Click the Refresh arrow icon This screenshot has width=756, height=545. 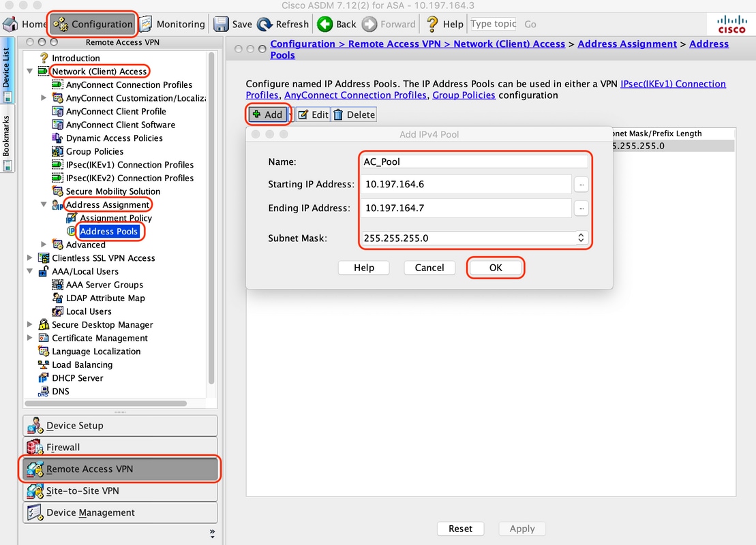coord(264,24)
